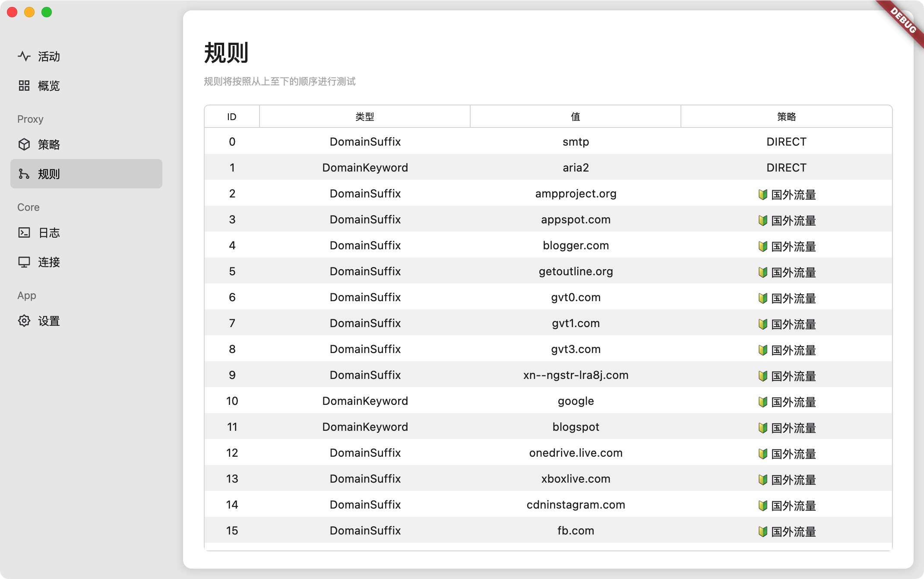The width and height of the screenshot is (924, 579).
Task: Select the smtp rule row
Action: (576, 142)
